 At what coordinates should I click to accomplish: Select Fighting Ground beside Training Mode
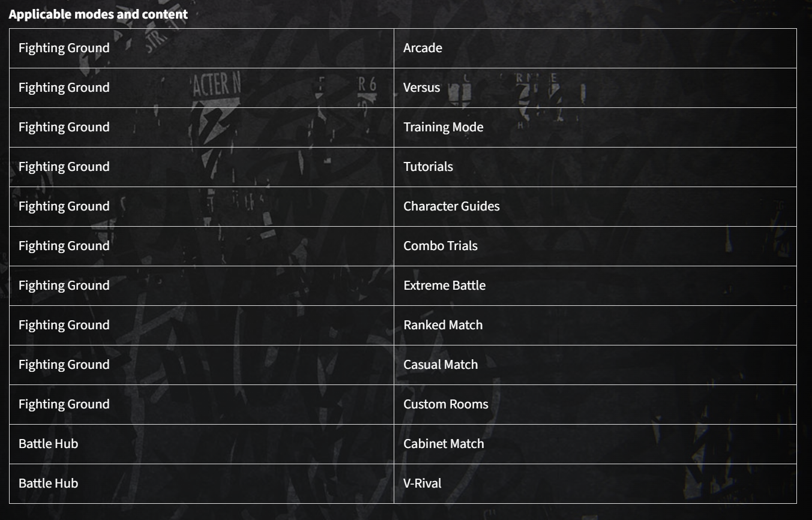pyautogui.click(x=64, y=127)
